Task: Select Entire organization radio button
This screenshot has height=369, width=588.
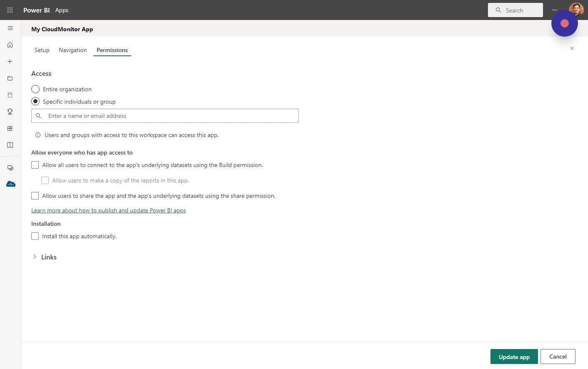Action: pos(35,89)
